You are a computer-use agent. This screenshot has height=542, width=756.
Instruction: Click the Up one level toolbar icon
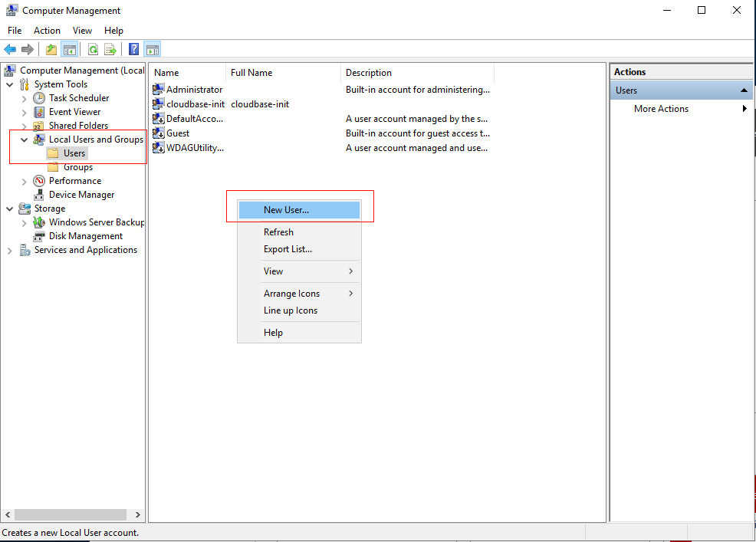click(51, 49)
